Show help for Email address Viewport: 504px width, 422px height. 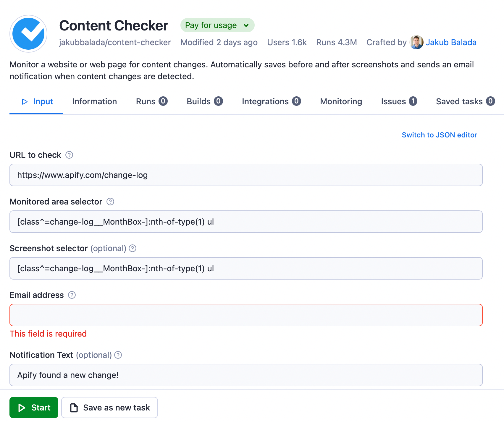[x=72, y=295]
